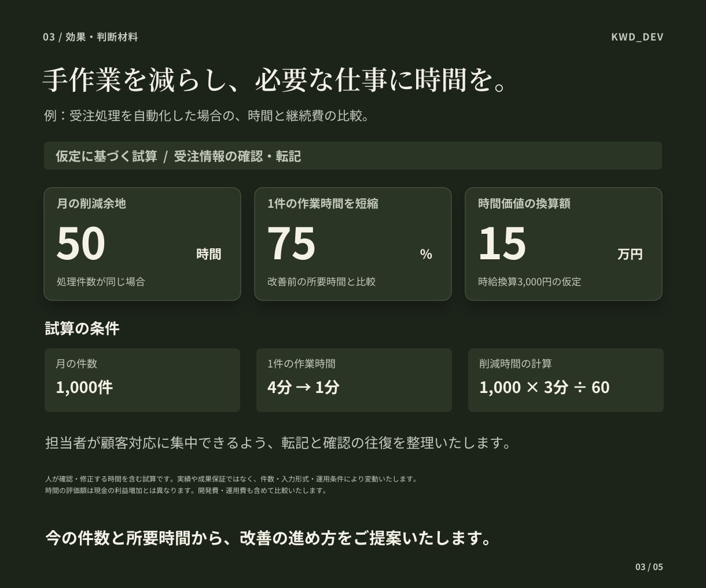The width and height of the screenshot is (706, 588).
Task: Click the page number 03 / 05
Action: point(649,567)
